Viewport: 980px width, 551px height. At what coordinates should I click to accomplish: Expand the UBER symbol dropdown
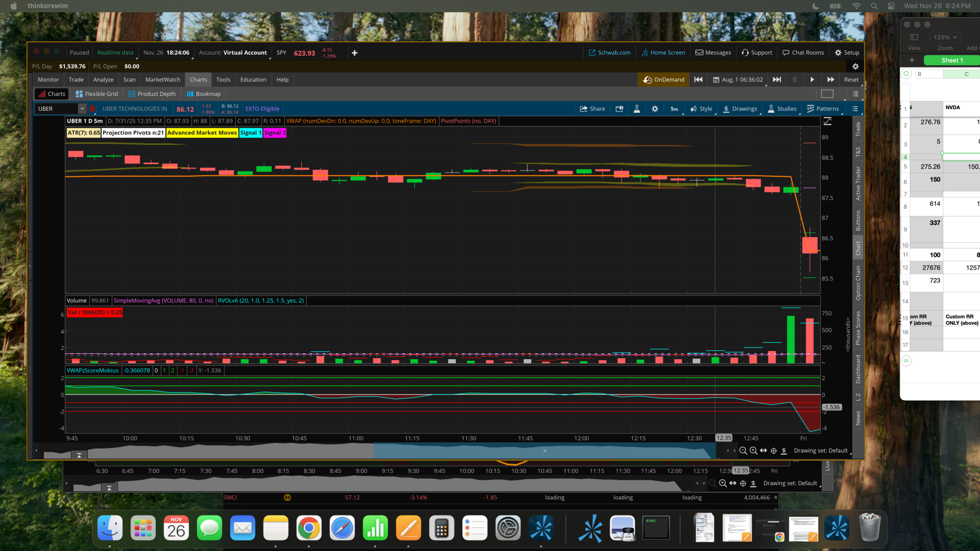click(x=82, y=109)
